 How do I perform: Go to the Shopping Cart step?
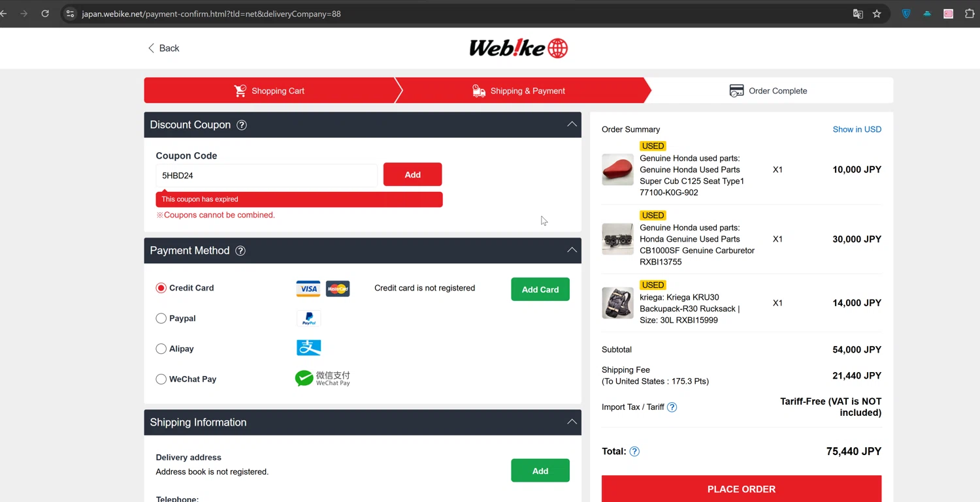[x=269, y=91]
